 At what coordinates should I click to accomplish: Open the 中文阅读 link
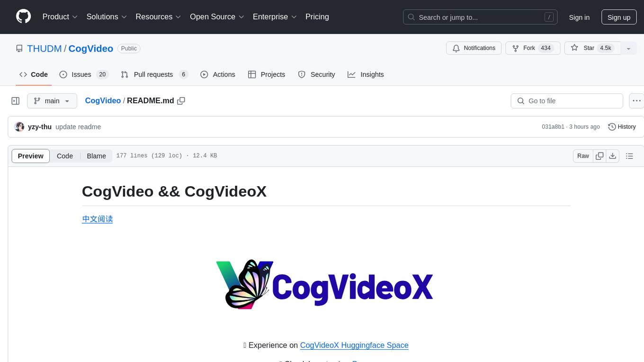(98, 219)
